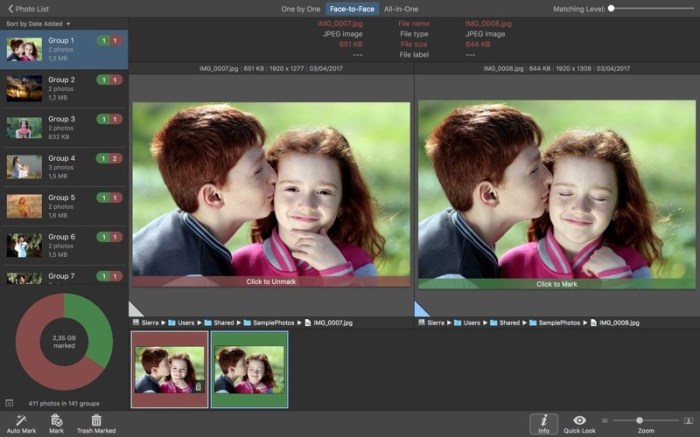Adjust the Matching Level slider
Screen dimensions: 700x437
[612, 9]
